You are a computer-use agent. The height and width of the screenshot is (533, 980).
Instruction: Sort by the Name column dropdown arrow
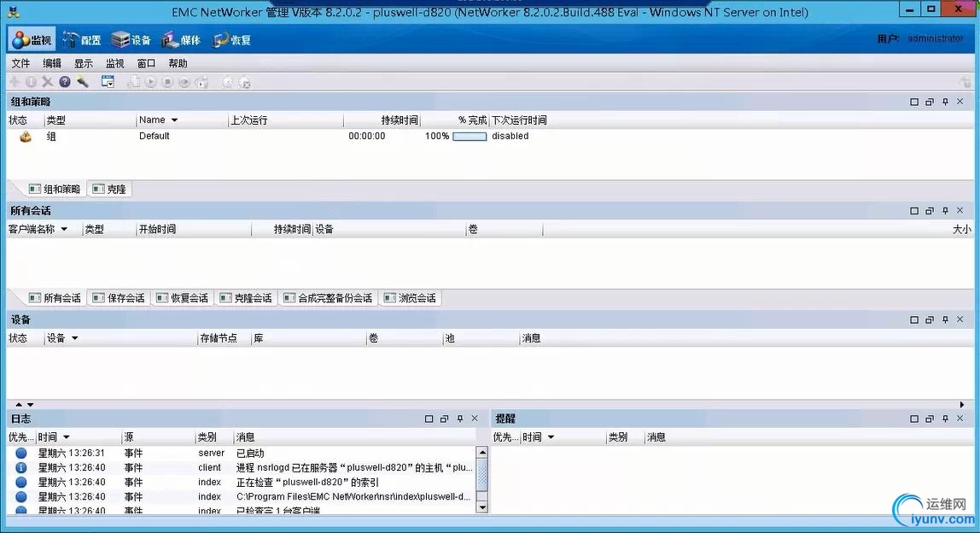pos(174,120)
